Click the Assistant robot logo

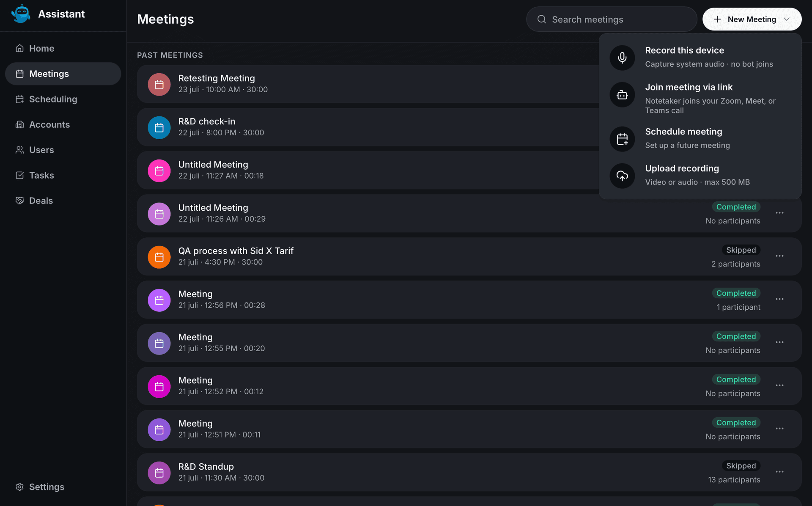[21, 14]
